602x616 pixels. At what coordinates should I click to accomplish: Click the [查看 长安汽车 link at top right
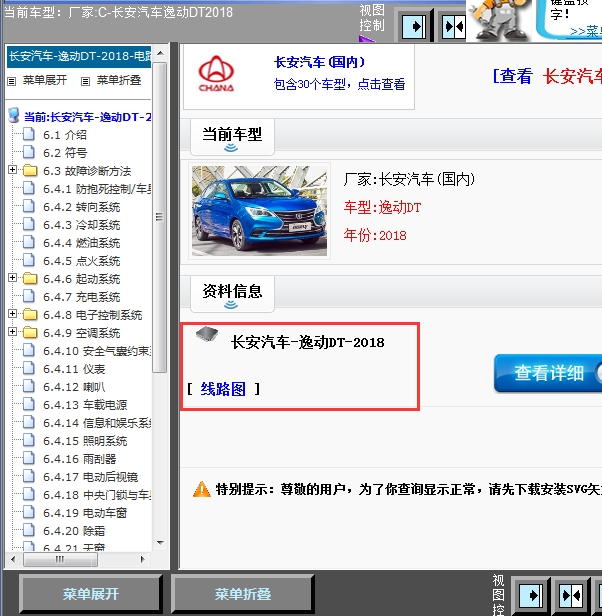point(547,76)
